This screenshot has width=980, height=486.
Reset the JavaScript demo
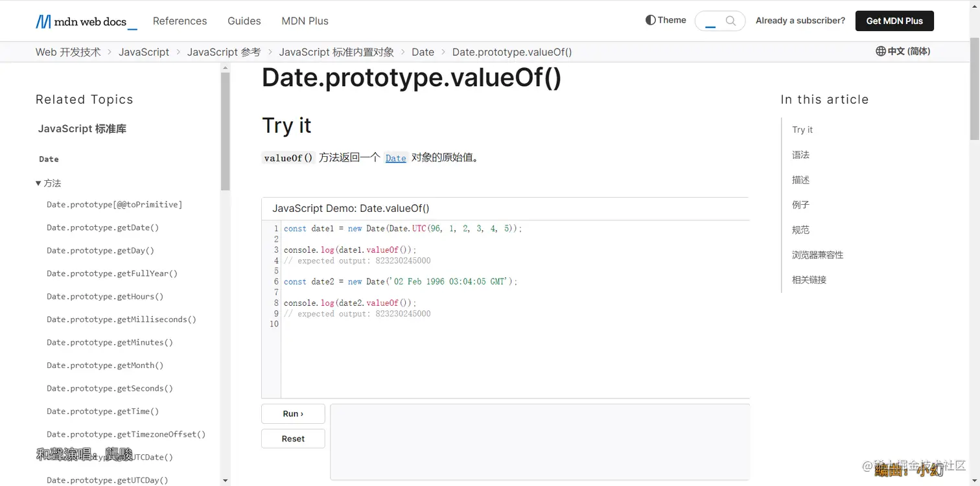(293, 439)
